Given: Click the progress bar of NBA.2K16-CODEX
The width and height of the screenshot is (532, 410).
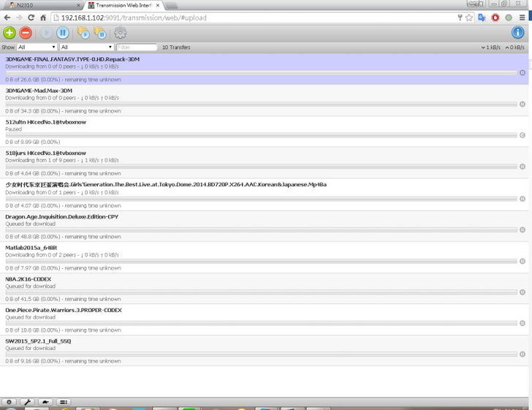Looking at the screenshot, I should pyautogui.click(x=261, y=292).
